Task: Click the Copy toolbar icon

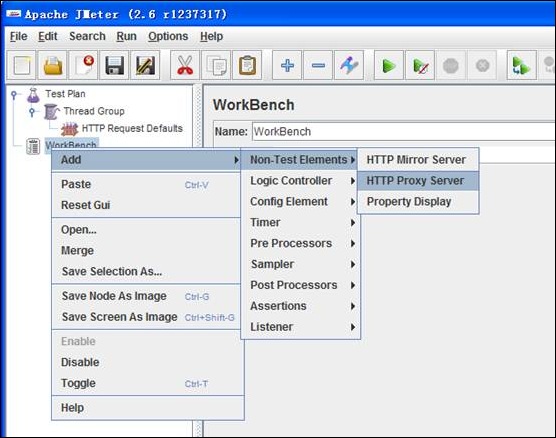Action: (216, 65)
